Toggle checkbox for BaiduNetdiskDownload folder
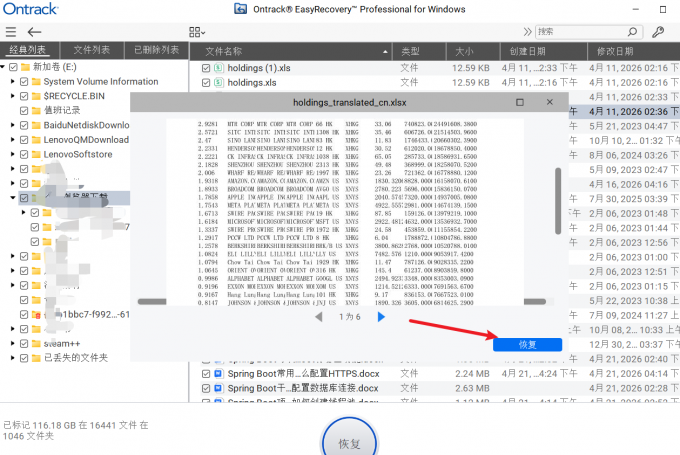 [24, 125]
